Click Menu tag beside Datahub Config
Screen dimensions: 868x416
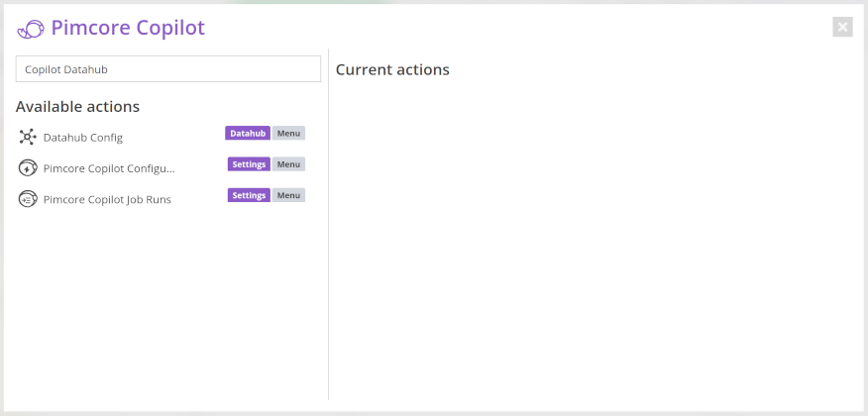[288, 134]
